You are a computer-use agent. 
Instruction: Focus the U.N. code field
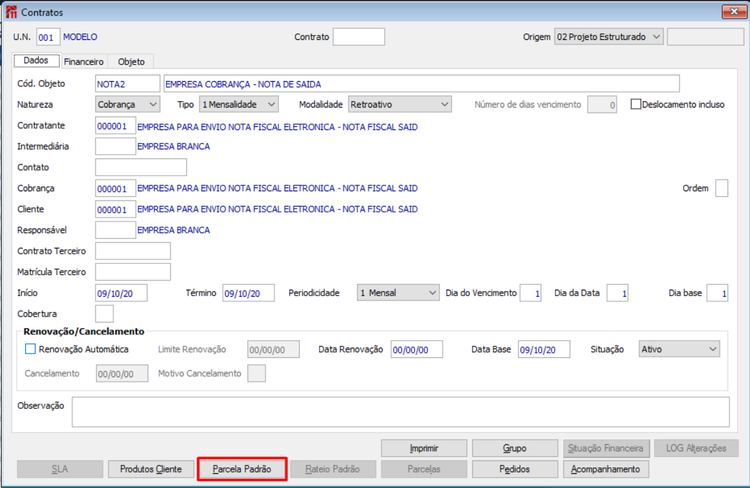pos(48,37)
